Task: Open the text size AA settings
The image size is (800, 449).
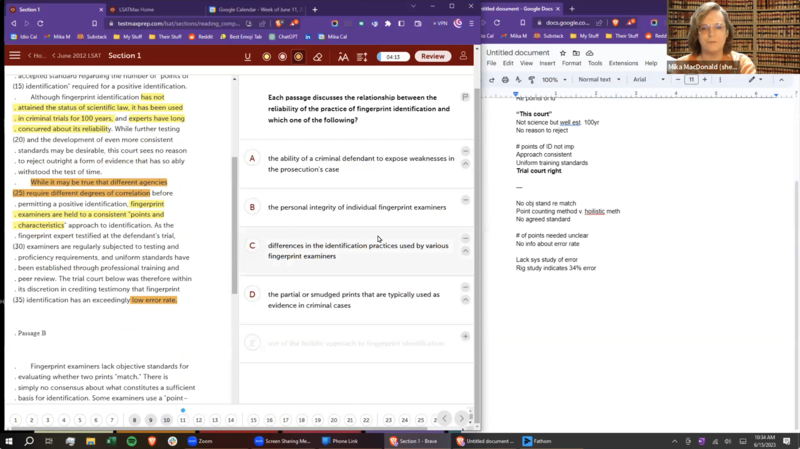Action: 343,57
